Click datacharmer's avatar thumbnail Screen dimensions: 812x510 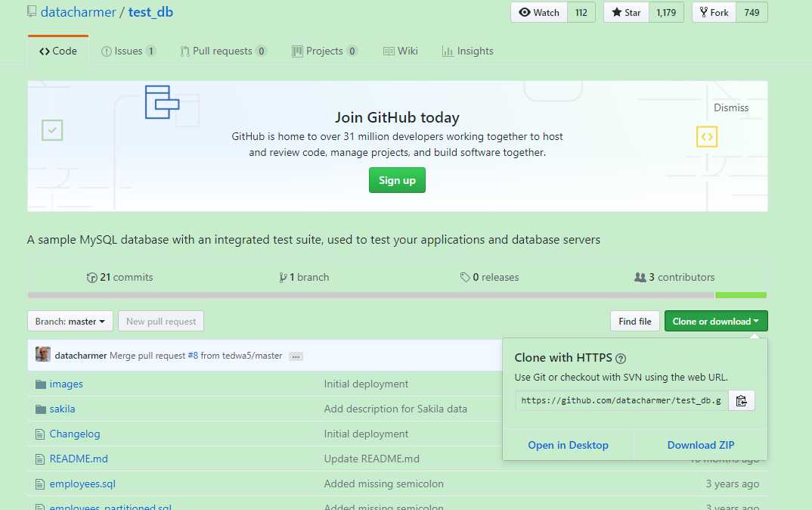click(43, 355)
